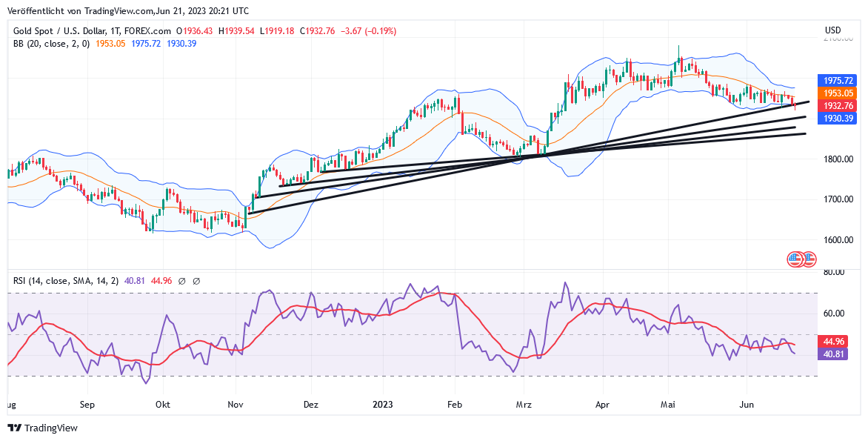The width and height of the screenshot is (868, 441).
Task: Open the BB (20, close, 2, 0) indicator label
Action: pyautogui.click(x=52, y=44)
